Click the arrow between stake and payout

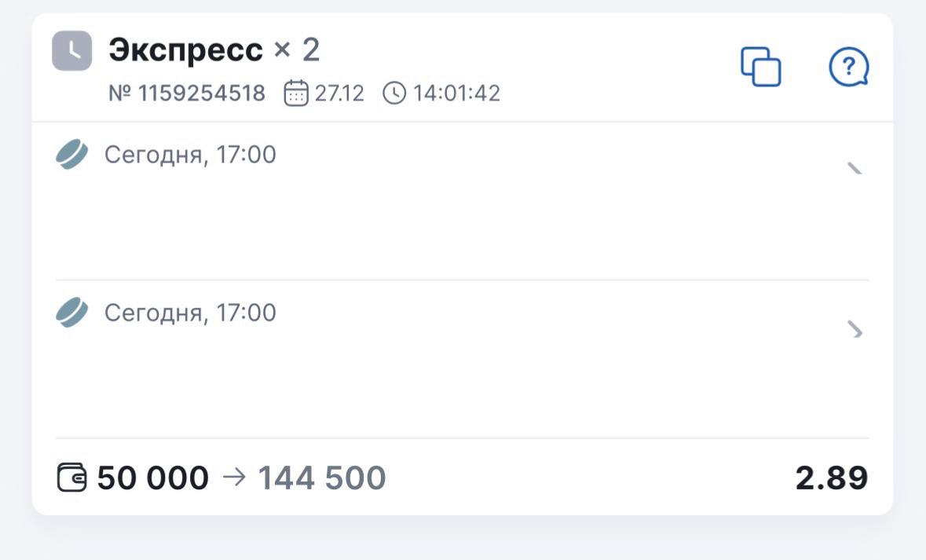[234, 477]
